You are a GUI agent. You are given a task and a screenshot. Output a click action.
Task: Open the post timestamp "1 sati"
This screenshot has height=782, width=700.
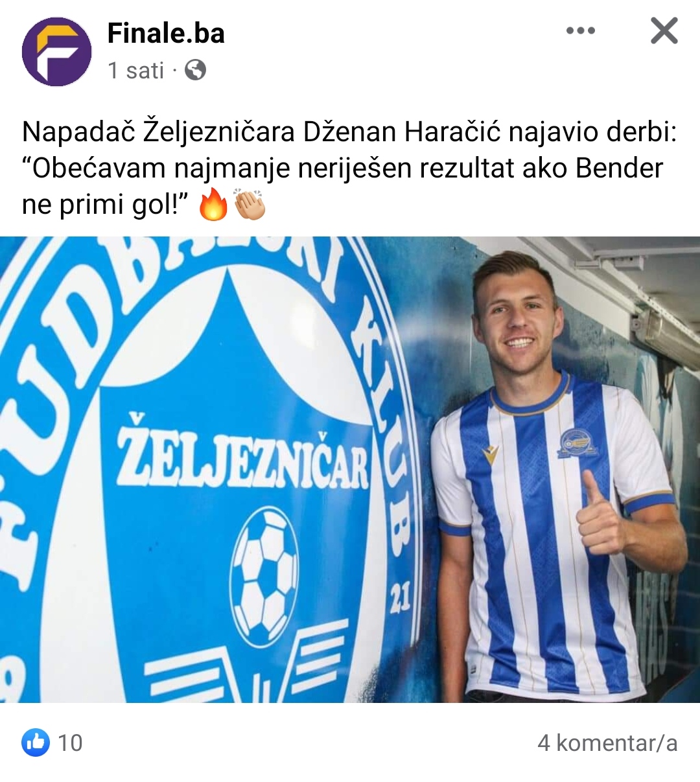[x=136, y=70]
